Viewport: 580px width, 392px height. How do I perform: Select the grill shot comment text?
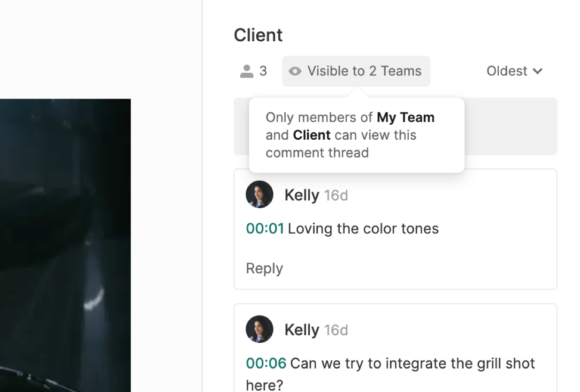(x=412, y=364)
